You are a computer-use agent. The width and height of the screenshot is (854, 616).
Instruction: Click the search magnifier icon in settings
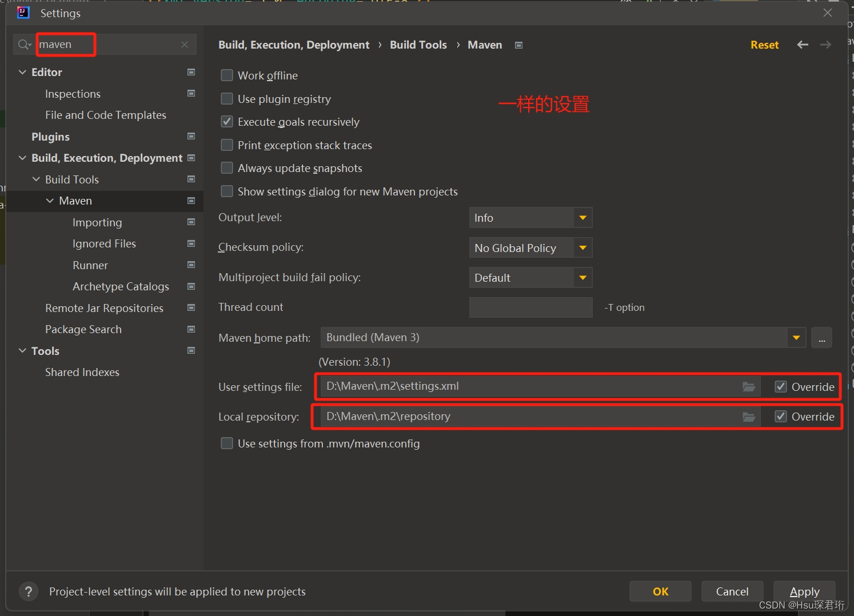coord(24,45)
